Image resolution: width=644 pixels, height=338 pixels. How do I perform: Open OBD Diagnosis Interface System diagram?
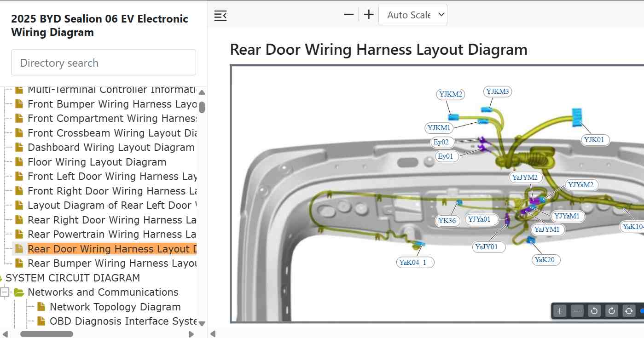tap(123, 321)
